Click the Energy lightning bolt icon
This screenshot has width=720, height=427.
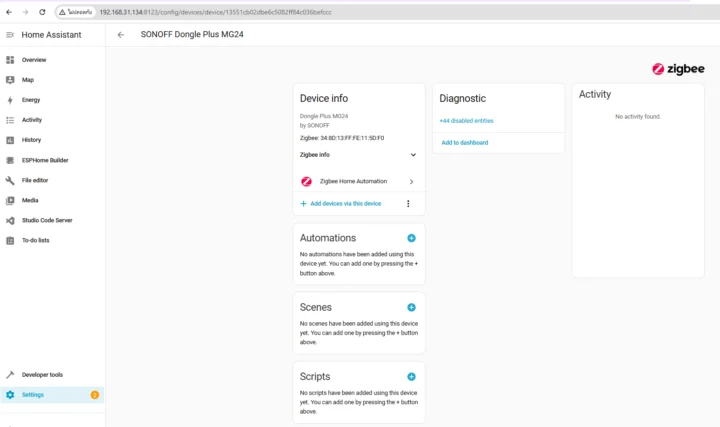coord(10,100)
